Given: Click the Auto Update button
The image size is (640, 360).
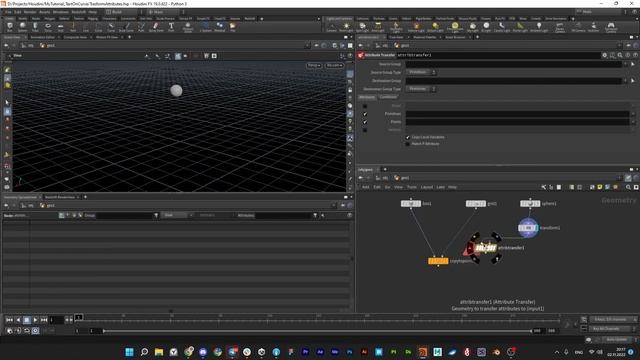Looking at the screenshot, I should coord(617,340).
